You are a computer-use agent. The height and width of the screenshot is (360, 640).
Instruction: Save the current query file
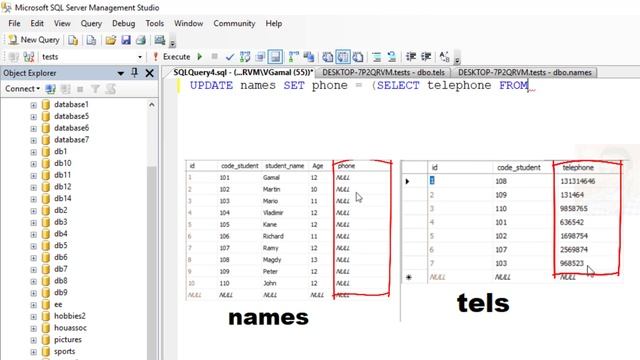coord(126,40)
